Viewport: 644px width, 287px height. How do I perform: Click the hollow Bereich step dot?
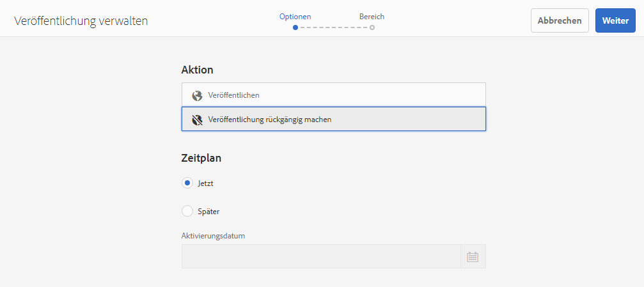(x=372, y=27)
